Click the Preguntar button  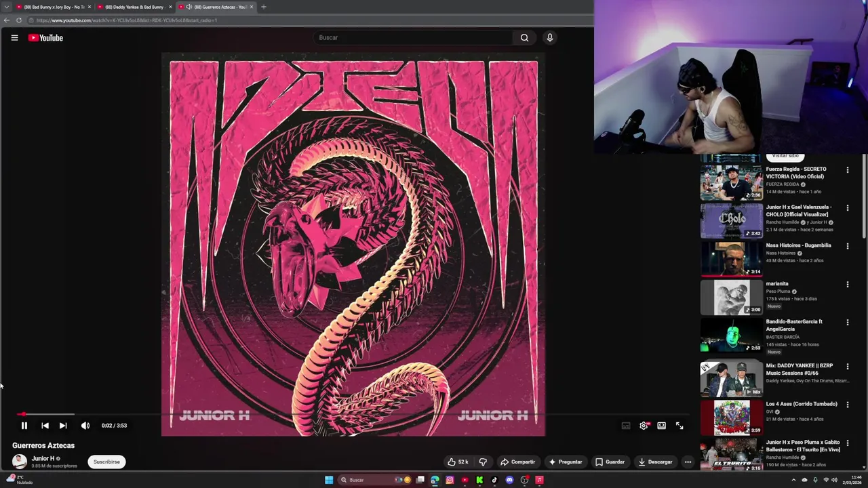click(566, 462)
